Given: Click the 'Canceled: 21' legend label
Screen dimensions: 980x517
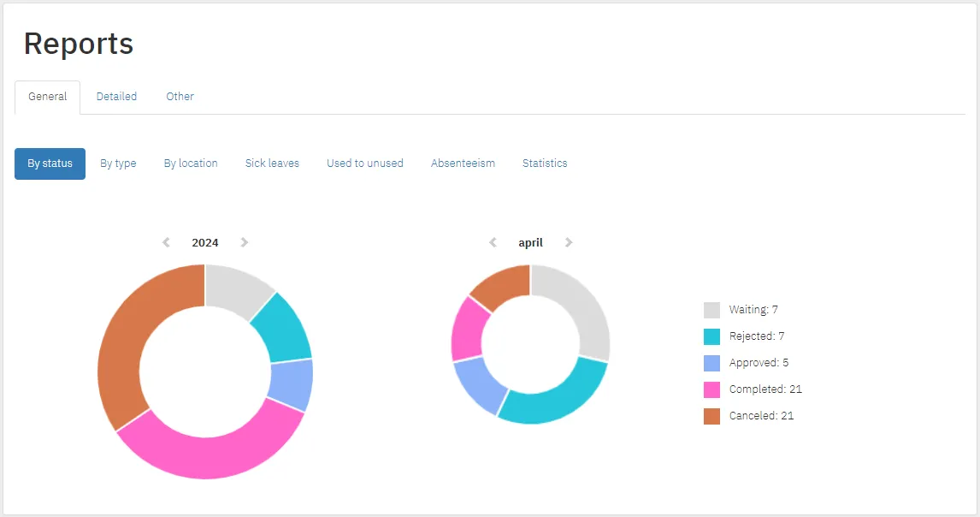Looking at the screenshot, I should pyautogui.click(x=761, y=416).
